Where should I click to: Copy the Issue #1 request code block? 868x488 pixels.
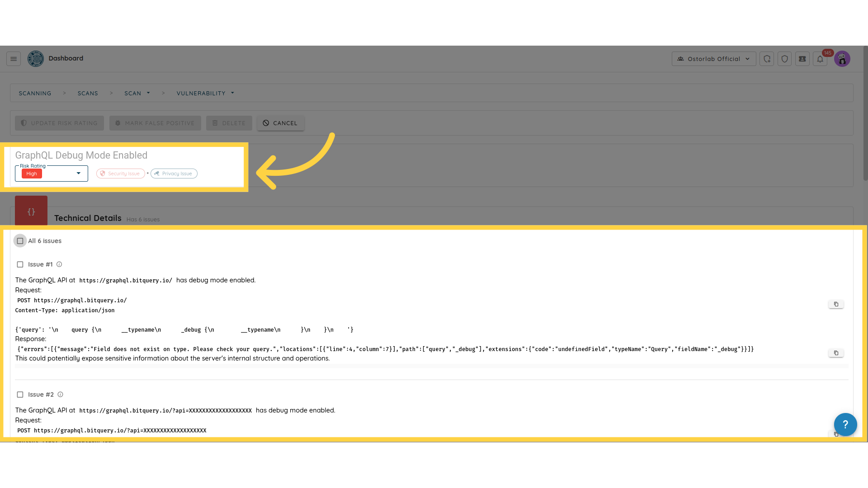click(x=836, y=305)
